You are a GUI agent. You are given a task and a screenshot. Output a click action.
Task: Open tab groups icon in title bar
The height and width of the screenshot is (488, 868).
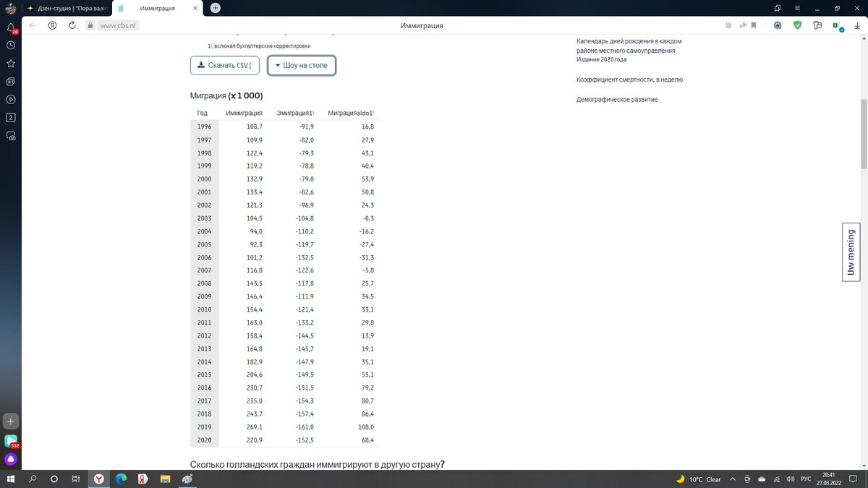778,7
